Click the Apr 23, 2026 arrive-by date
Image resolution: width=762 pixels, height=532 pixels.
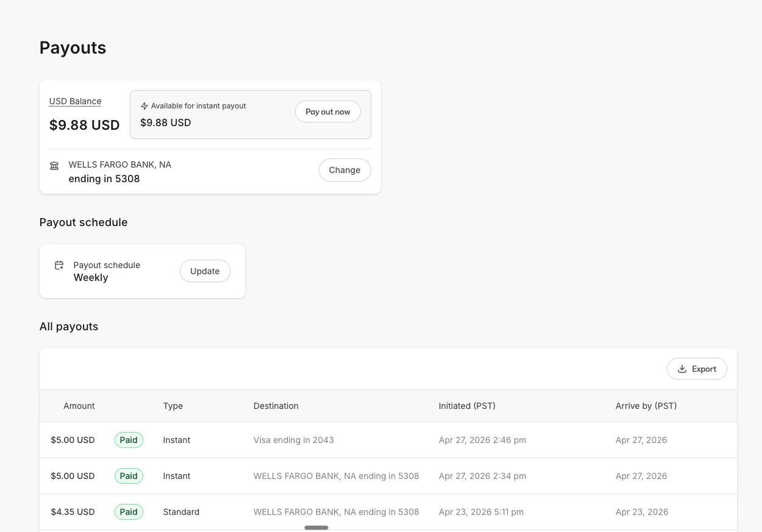point(642,512)
